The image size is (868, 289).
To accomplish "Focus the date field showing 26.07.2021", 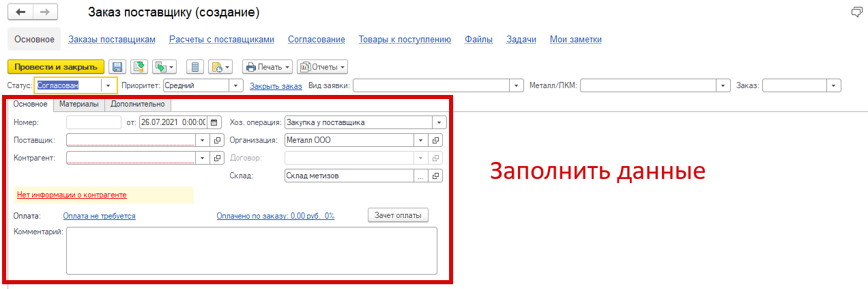I will [x=173, y=122].
